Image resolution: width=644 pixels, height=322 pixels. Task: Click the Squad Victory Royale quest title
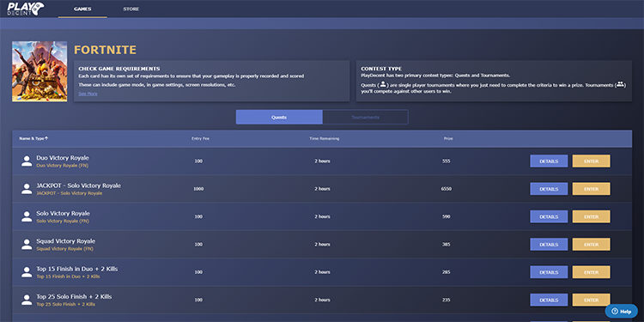pyautogui.click(x=66, y=241)
